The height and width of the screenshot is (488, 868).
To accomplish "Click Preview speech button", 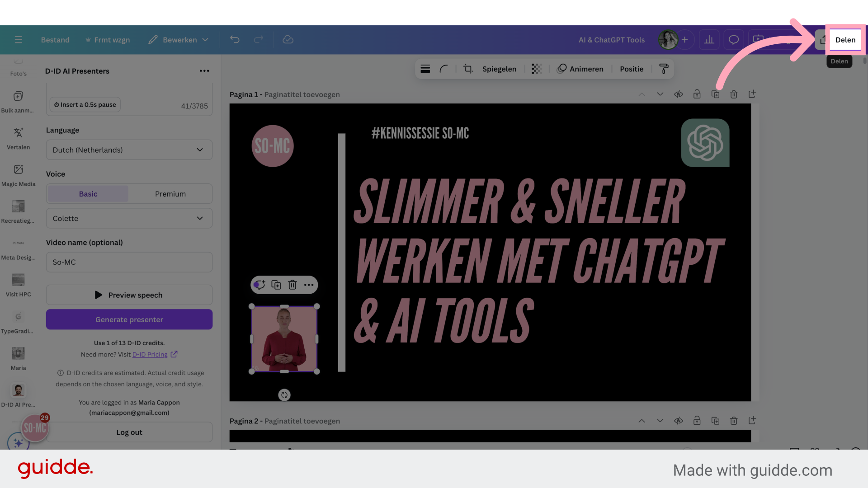I will pyautogui.click(x=129, y=295).
